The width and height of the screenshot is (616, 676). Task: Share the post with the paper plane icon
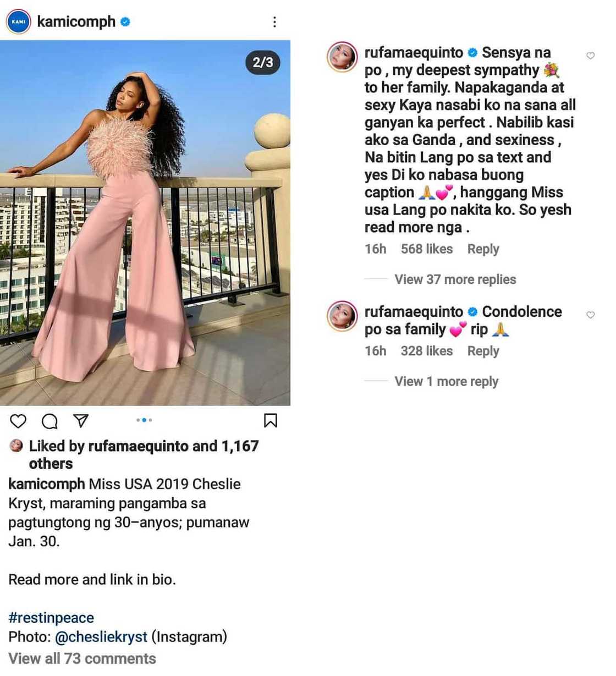pyautogui.click(x=81, y=421)
